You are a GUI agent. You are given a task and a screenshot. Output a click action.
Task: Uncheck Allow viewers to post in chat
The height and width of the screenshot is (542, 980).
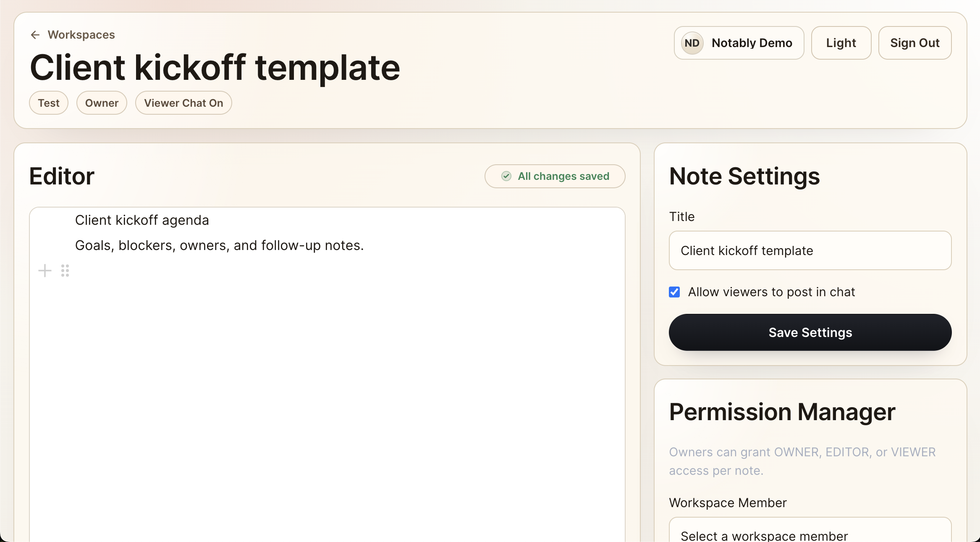[x=674, y=292]
